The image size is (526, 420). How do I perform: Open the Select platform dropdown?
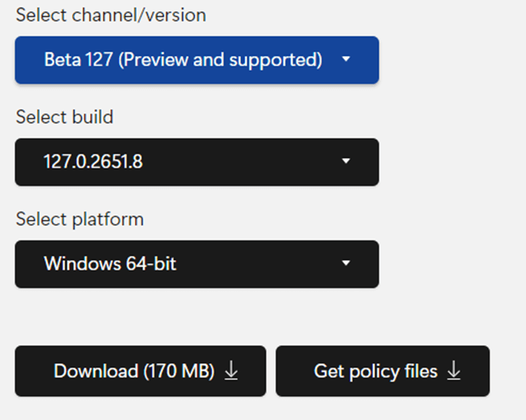tap(197, 264)
